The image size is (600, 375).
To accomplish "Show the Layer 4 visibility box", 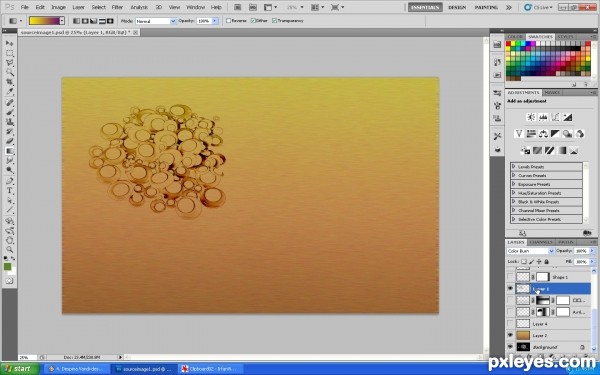I will pyautogui.click(x=510, y=324).
